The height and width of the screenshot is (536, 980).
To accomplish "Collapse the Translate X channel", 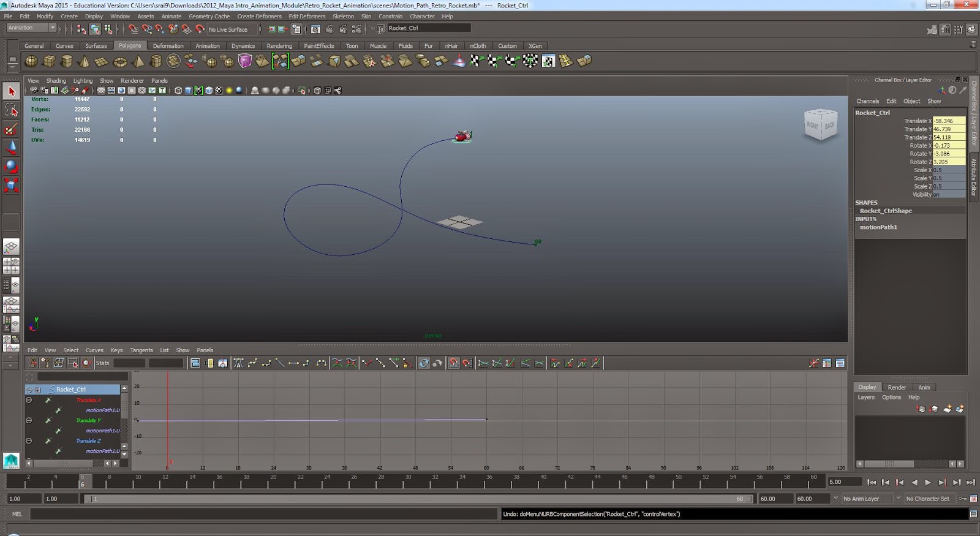I will tap(29, 400).
